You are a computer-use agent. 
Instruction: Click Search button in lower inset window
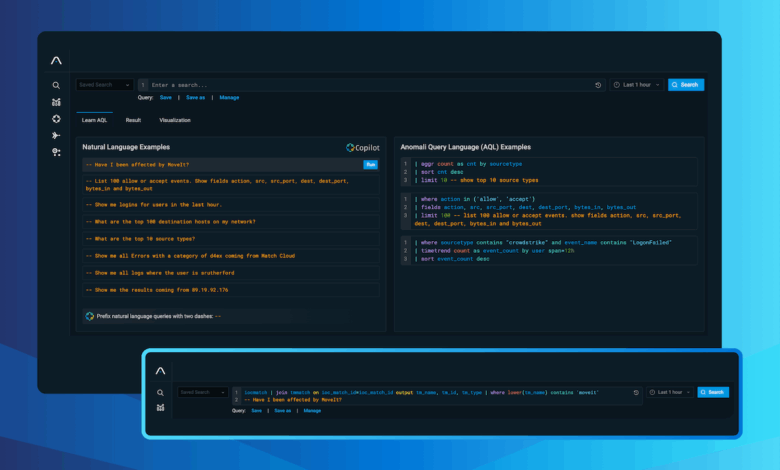(x=713, y=392)
